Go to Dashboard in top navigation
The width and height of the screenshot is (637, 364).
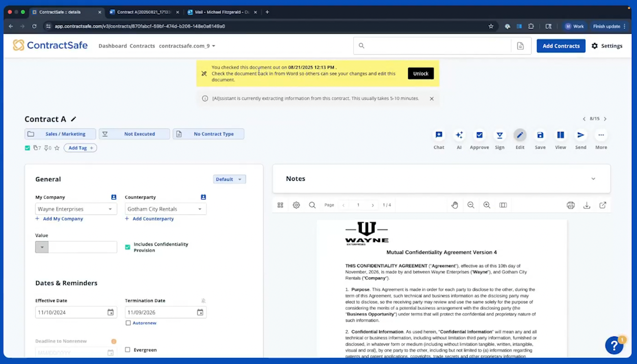113,46
